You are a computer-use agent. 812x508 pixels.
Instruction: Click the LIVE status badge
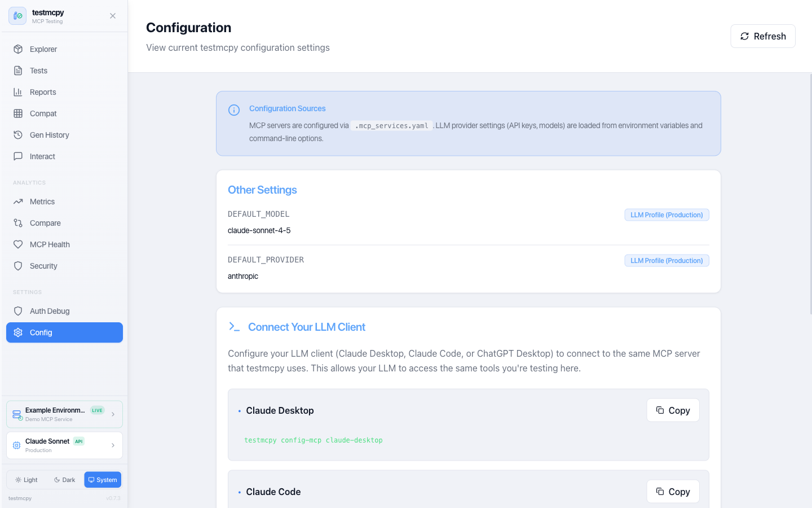tap(98, 410)
